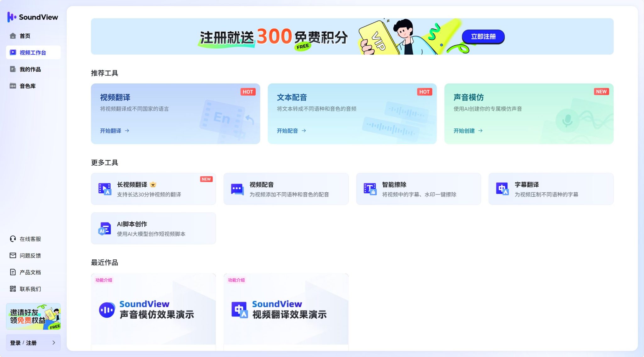Select 视频工作台 in the sidebar
Image resolution: width=644 pixels, height=357 pixels.
[33, 53]
